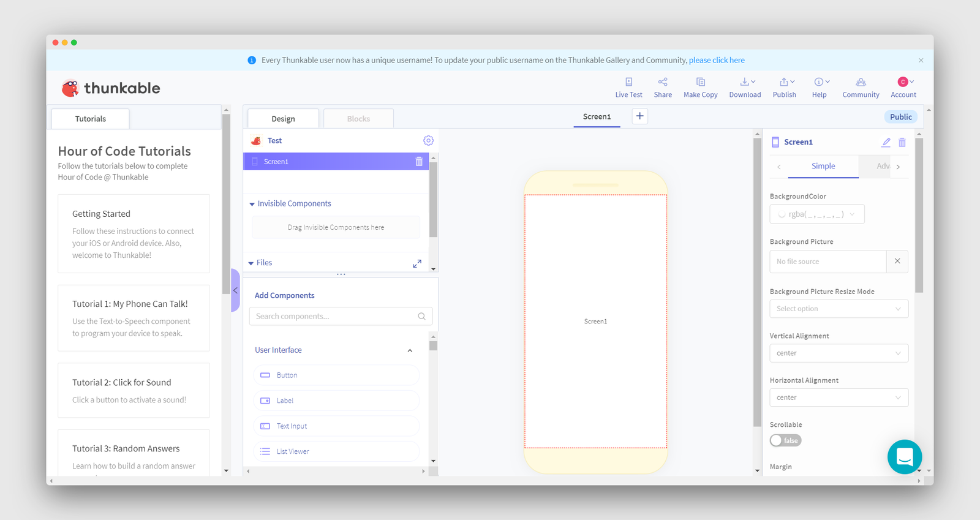Switch to the Blocks tab

tap(358, 119)
